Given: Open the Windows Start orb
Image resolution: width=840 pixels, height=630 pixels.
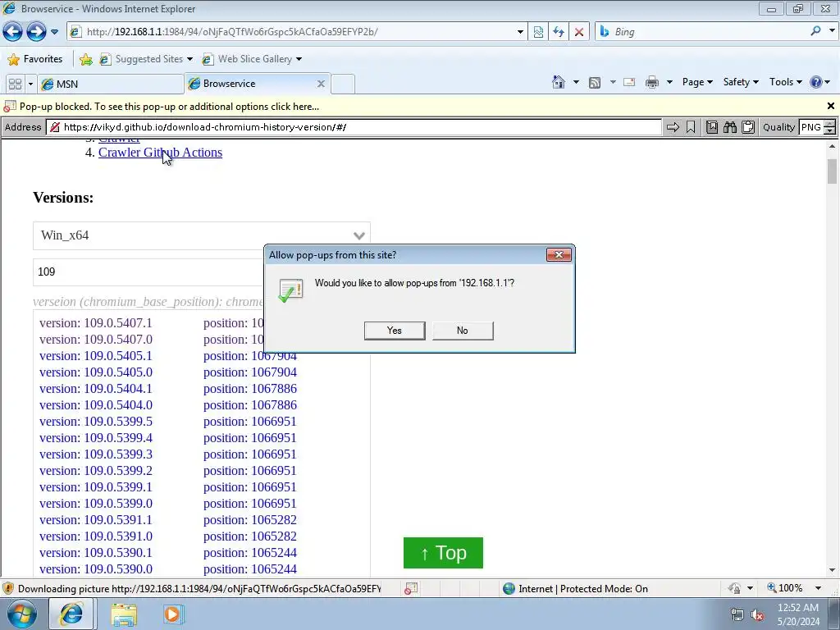Looking at the screenshot, I should pos(21,614).
